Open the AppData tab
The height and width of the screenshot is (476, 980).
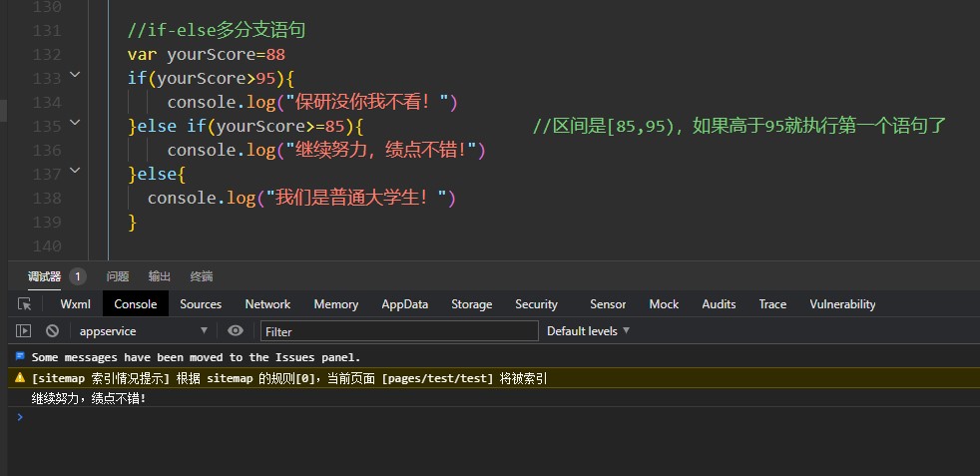(405, 304)
